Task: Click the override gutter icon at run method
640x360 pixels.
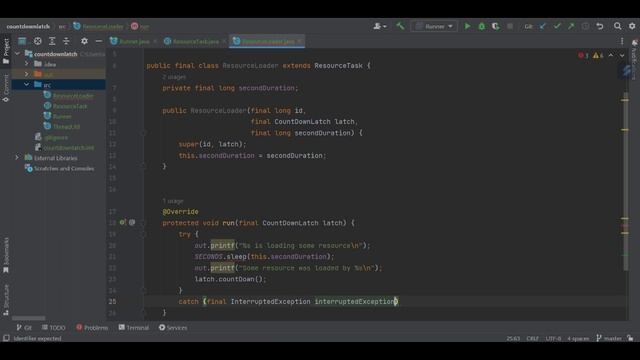Action: [122, 222]
